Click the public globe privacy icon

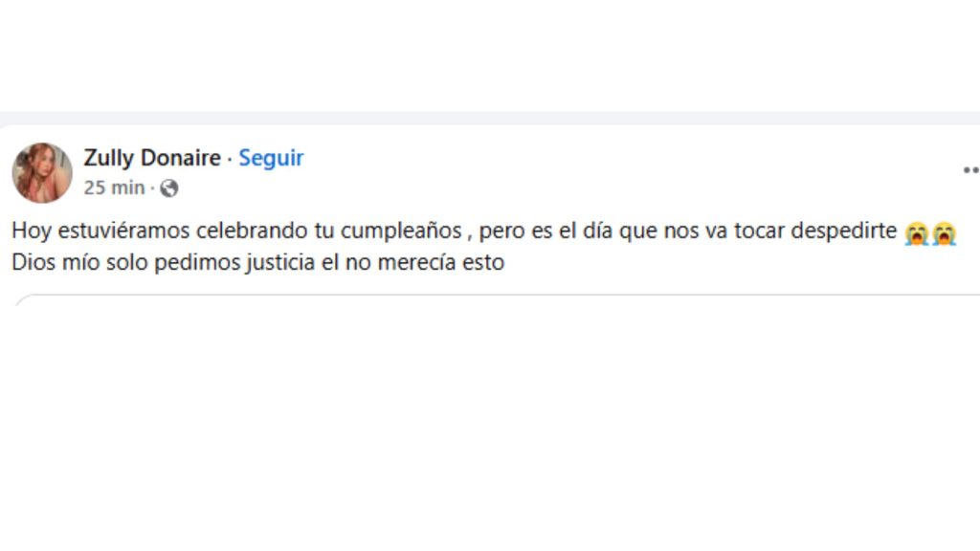pos(168,188)
